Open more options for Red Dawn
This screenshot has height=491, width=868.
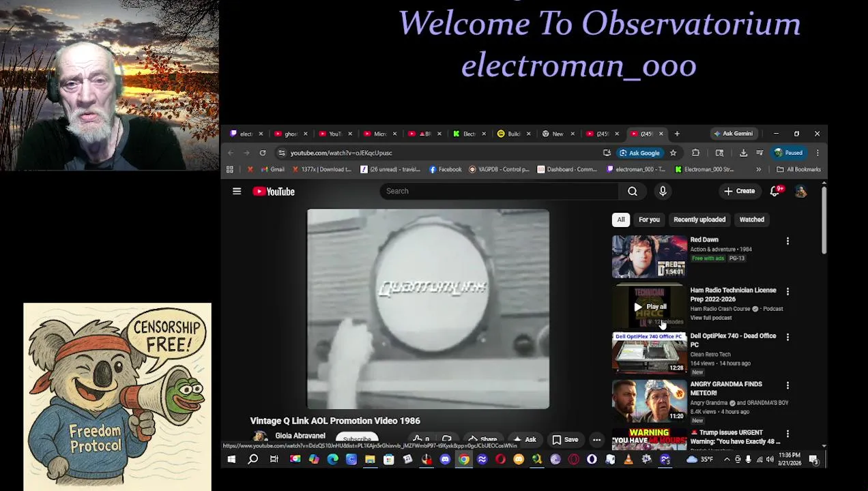pos(787,241)
